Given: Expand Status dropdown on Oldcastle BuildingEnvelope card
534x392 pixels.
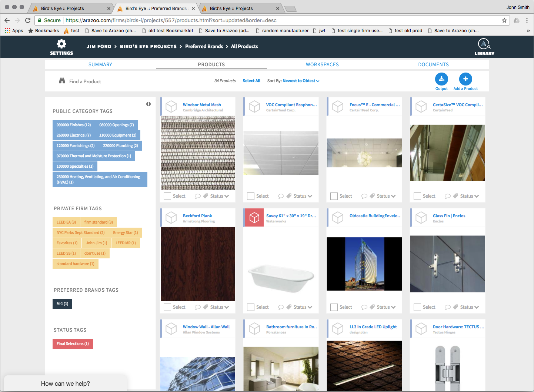Looking at the screenshot, I should pos(386,307).
